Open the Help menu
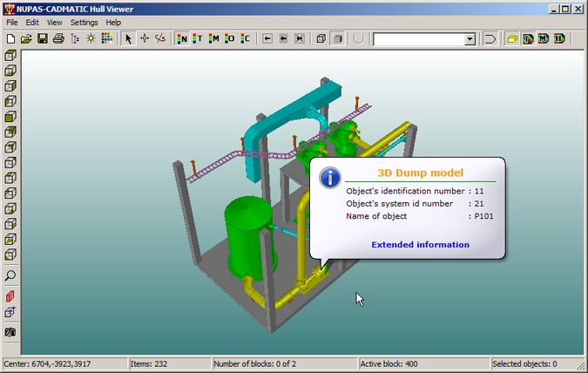588x373 pixels. 113,23
